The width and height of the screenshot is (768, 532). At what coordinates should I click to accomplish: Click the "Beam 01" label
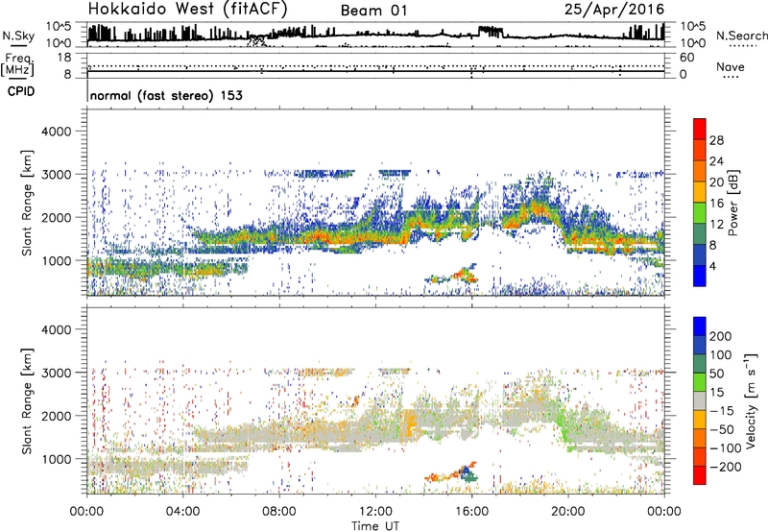(373, 11)
